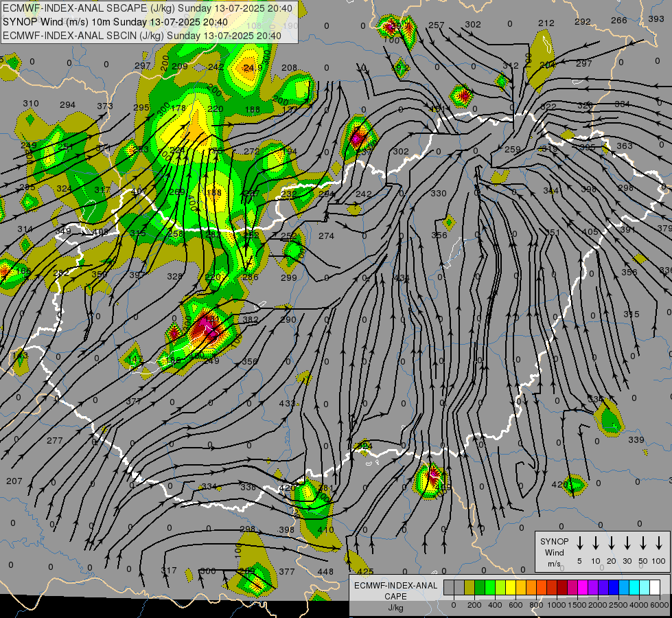The width and height of the screenshot is (672, 618).
Task: Click the SBCIN value 310 on the map
Action: [x=31, y=104]
